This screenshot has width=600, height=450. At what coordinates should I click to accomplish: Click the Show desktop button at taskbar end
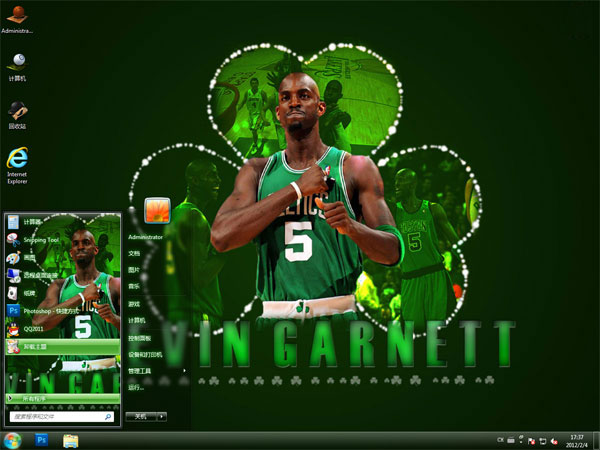coord(596,441)
